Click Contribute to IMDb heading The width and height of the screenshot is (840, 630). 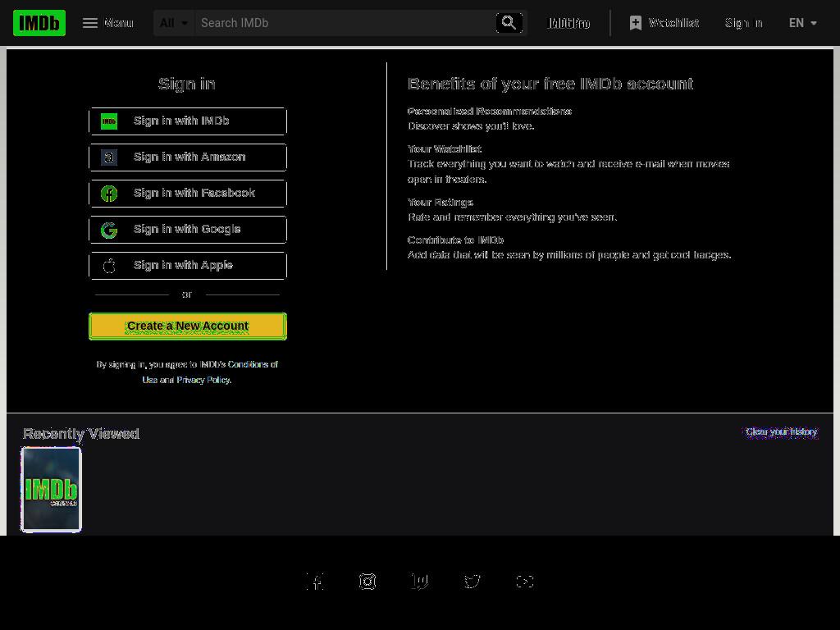[455, 240]
